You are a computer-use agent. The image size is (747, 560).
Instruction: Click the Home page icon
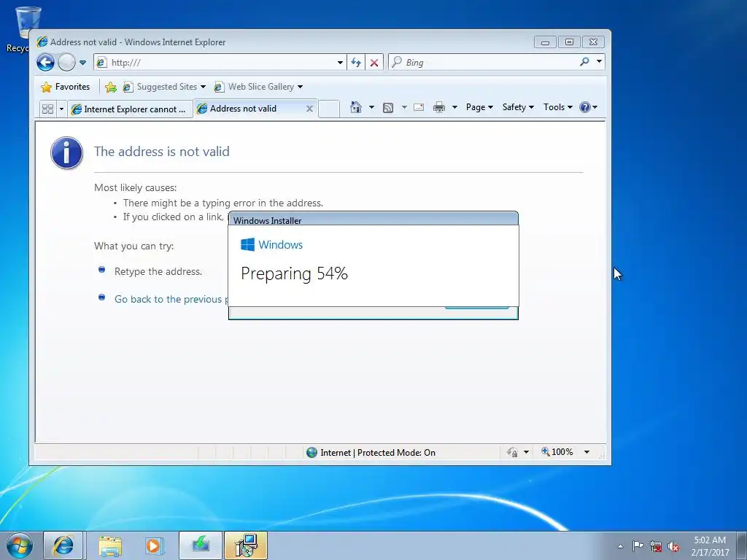click(356, 107)
